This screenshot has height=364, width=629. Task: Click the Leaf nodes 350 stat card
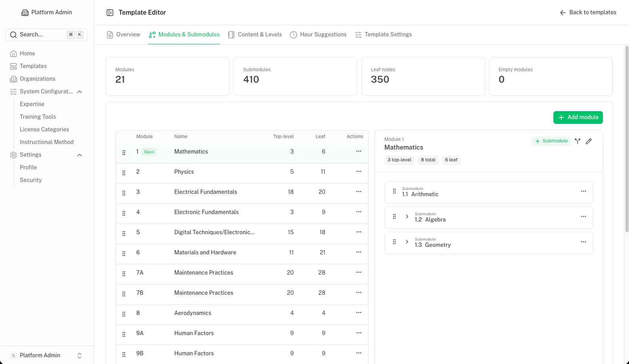423,76
